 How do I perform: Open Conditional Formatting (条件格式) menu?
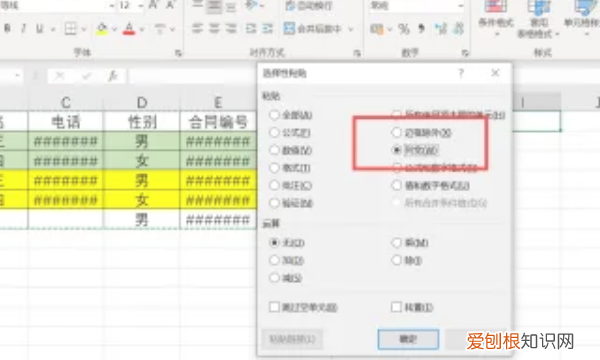[496, 17]
